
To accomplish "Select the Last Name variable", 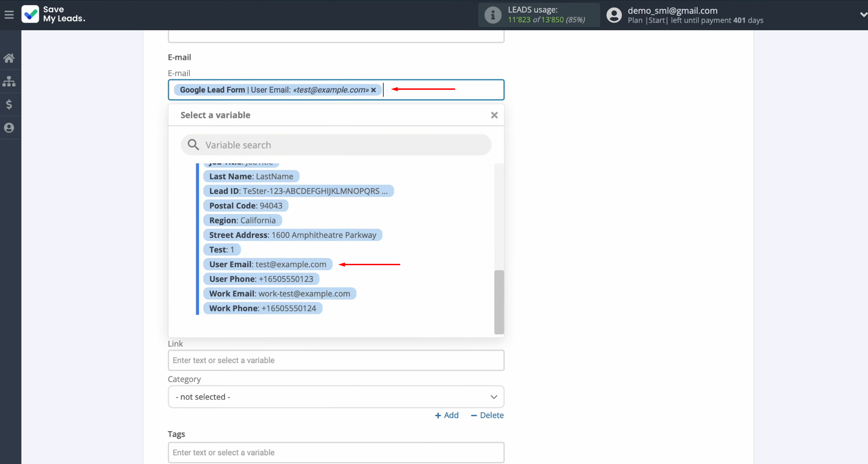I will pos(251,176).
